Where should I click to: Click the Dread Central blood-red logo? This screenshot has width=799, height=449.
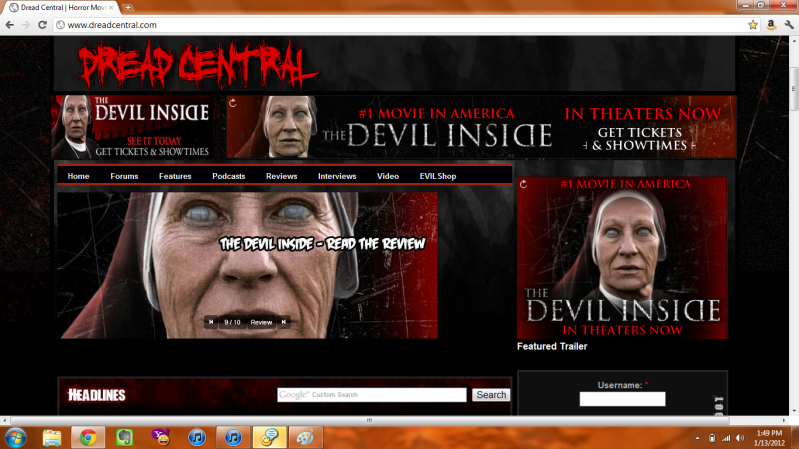point(198,65)
